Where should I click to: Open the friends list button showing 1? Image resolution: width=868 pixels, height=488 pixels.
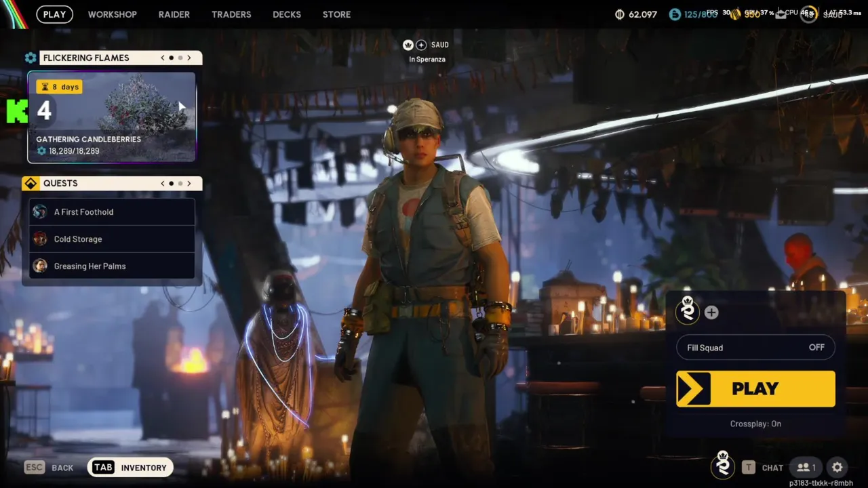806,467
